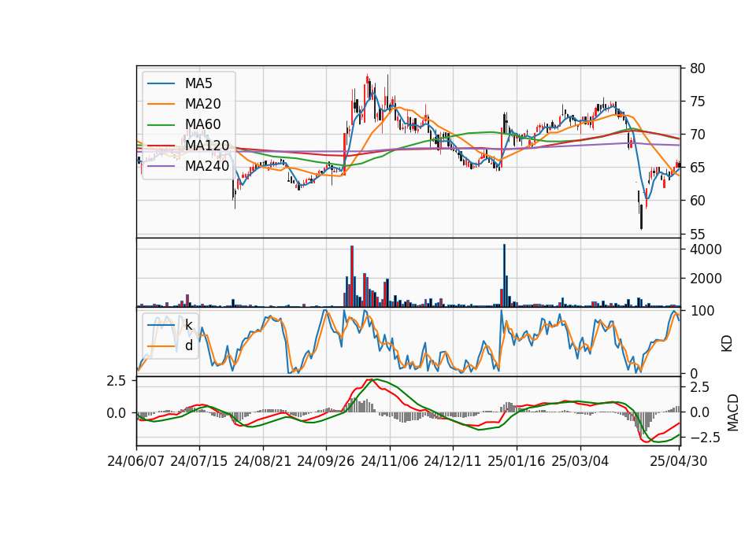Click the 70 price axis tick

(697, 135)
